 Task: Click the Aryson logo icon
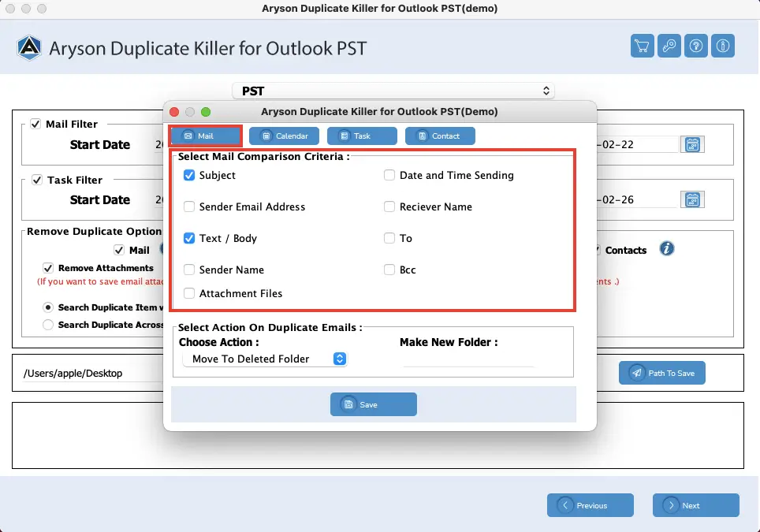[29, 48]
